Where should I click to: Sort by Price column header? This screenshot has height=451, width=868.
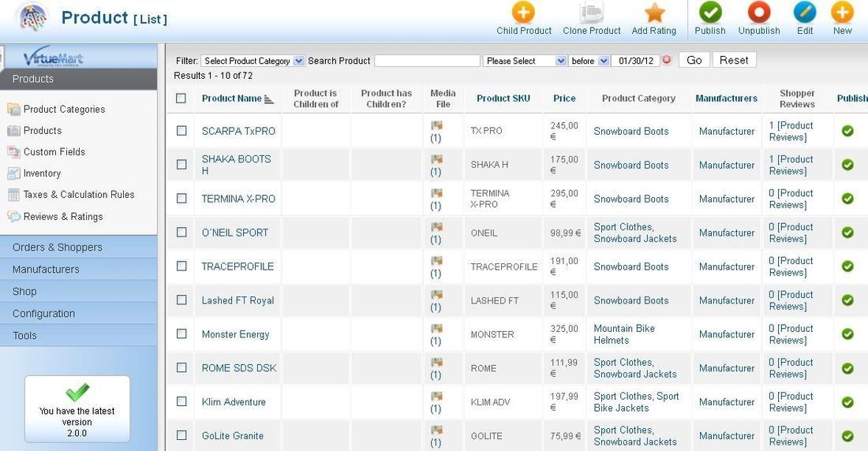point(564,99)
